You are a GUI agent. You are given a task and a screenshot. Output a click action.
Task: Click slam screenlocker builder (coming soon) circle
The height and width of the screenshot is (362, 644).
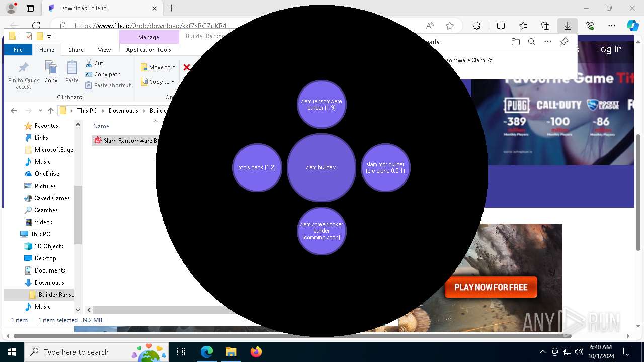[x=321, y=231]
